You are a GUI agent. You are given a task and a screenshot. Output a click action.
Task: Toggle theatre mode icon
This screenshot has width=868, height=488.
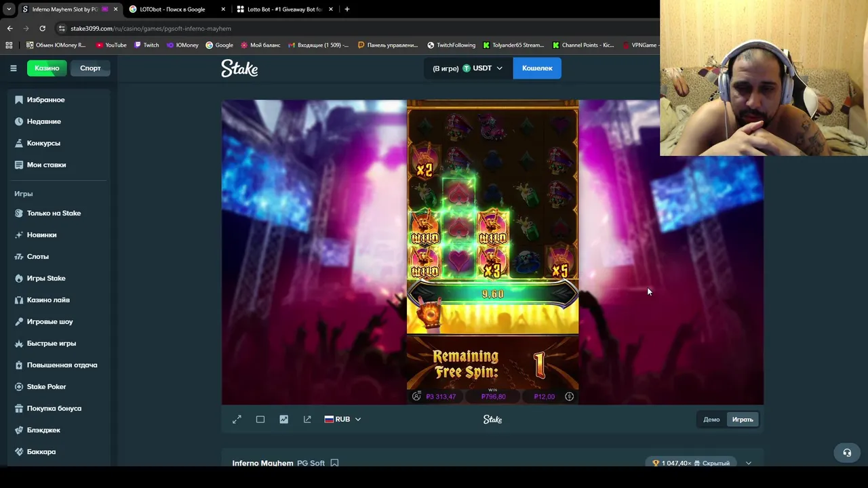click(260, 420)
